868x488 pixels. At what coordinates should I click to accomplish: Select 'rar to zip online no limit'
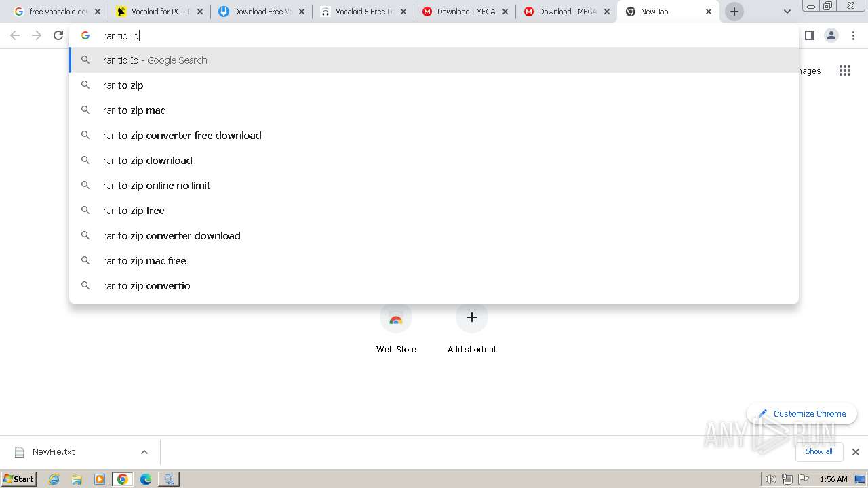(434, 186)
